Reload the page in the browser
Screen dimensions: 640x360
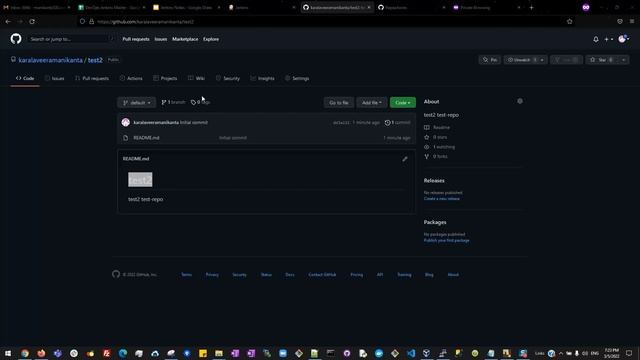point(32,22)
